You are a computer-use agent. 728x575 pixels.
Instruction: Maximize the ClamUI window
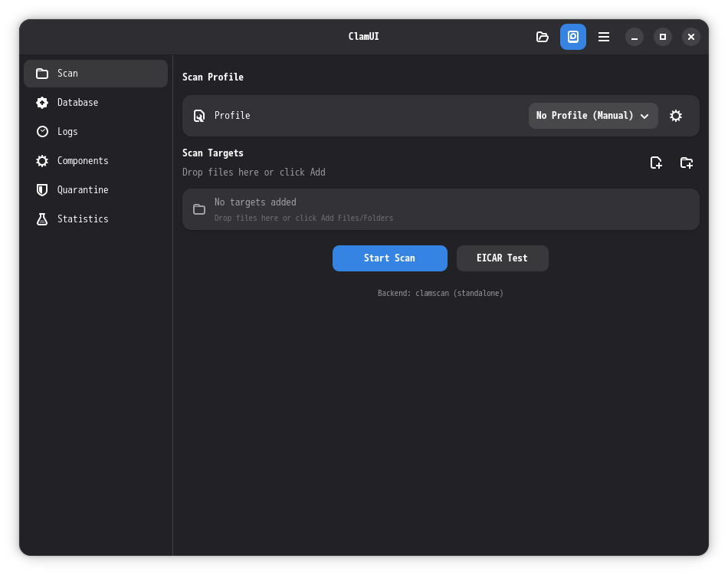click(663, 37)
